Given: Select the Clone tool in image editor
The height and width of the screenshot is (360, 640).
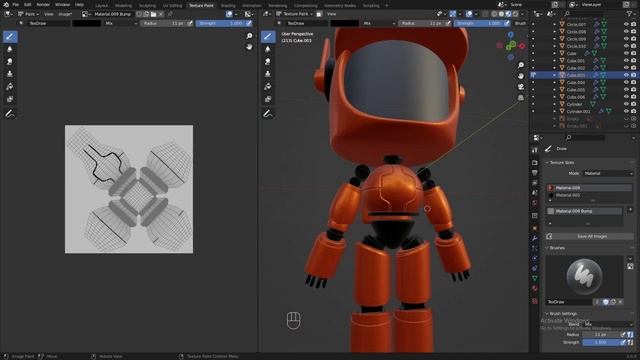Looking at the screenshot, I should (10, 74).
